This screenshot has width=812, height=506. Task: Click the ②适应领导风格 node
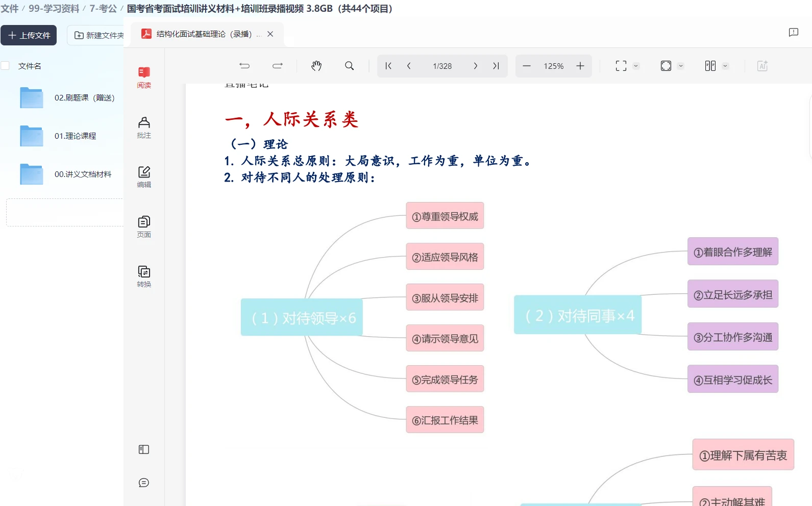click(445, 257)
